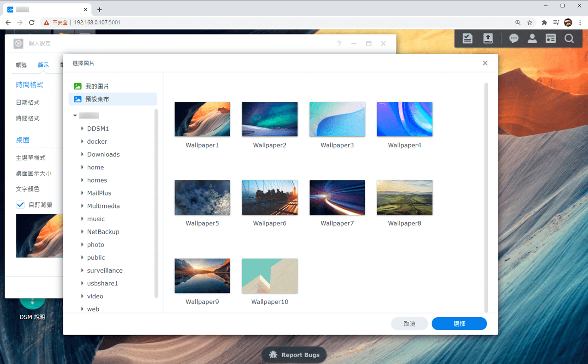Expand the MailPlus folder arrow
Viewport: 588px width, 364px height.
(x=82, y=193)
